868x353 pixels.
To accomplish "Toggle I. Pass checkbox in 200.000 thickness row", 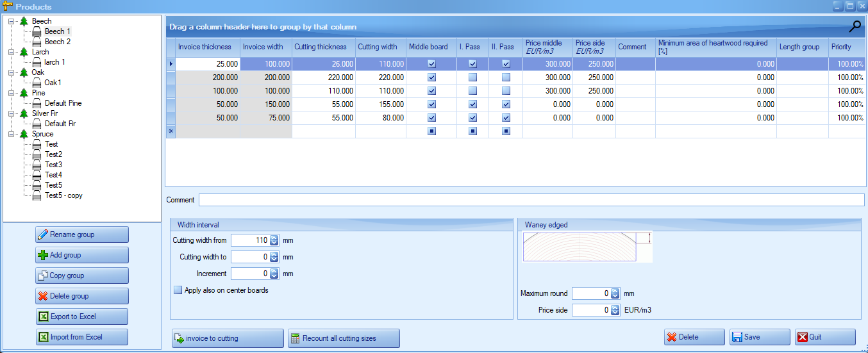I will [472, 78].
